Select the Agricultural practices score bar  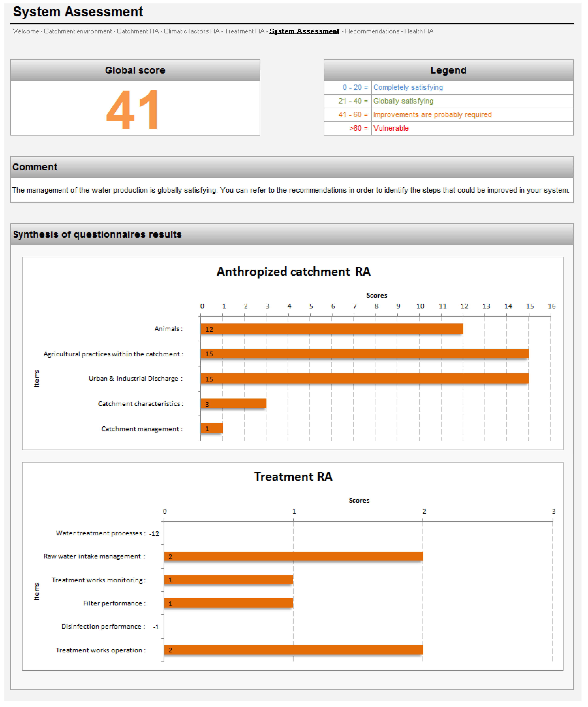[365, 354]
